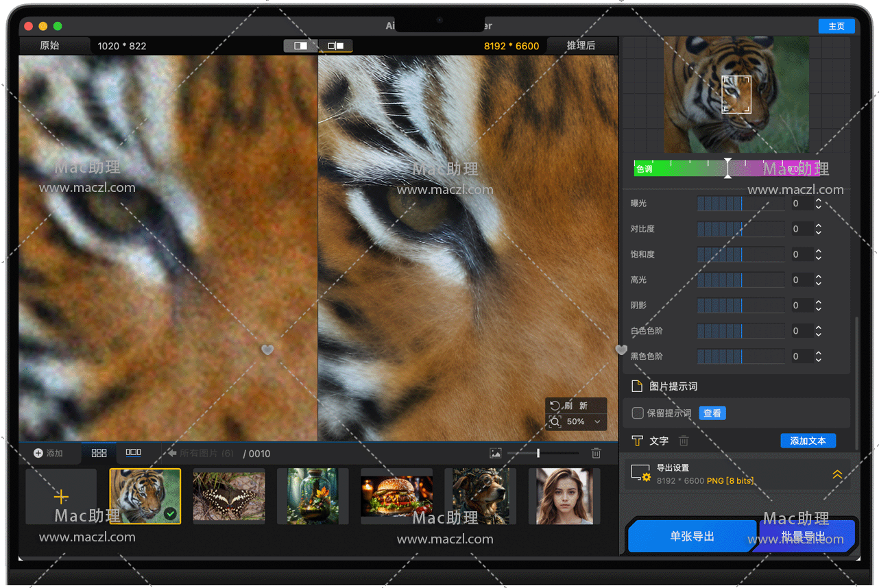879x588 pixels.
Task: Click the 白色色阶 white level slider
Action: (x=740, y=331)
